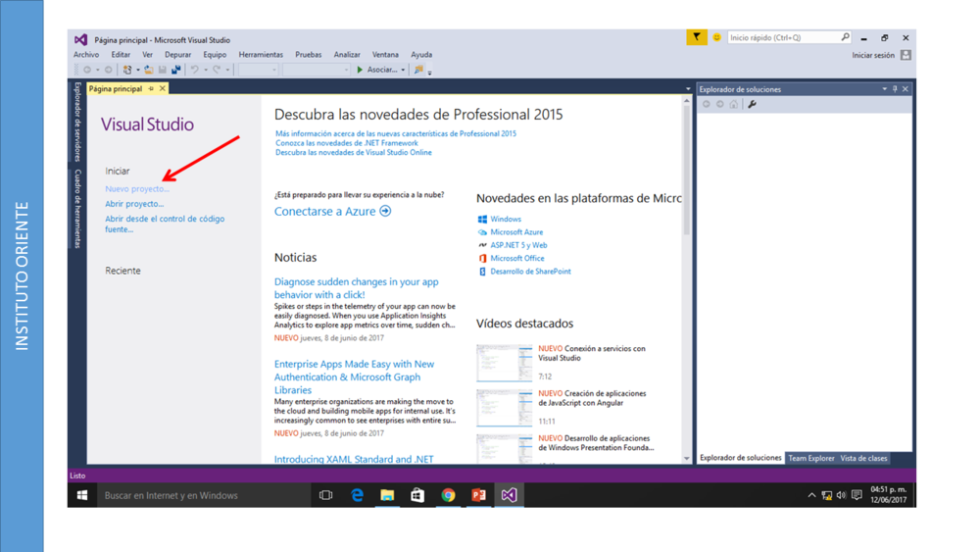Click the notifications flag icon
The width and height of the screenshot is (980, 552).
(696, 37)
